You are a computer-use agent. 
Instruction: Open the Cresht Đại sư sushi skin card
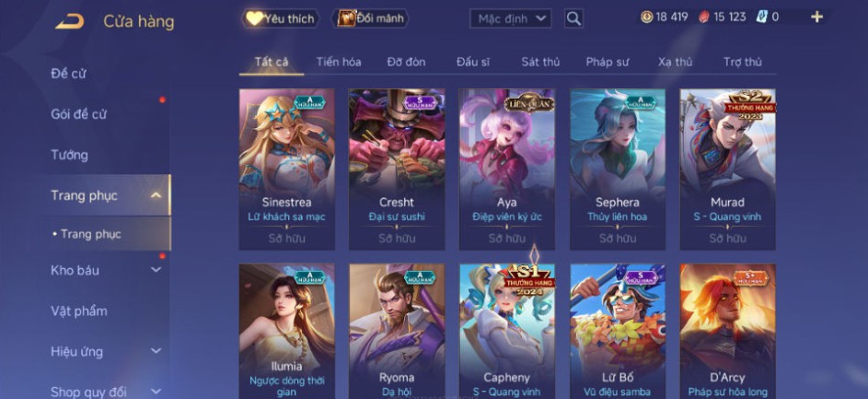(x=397, y=170)
